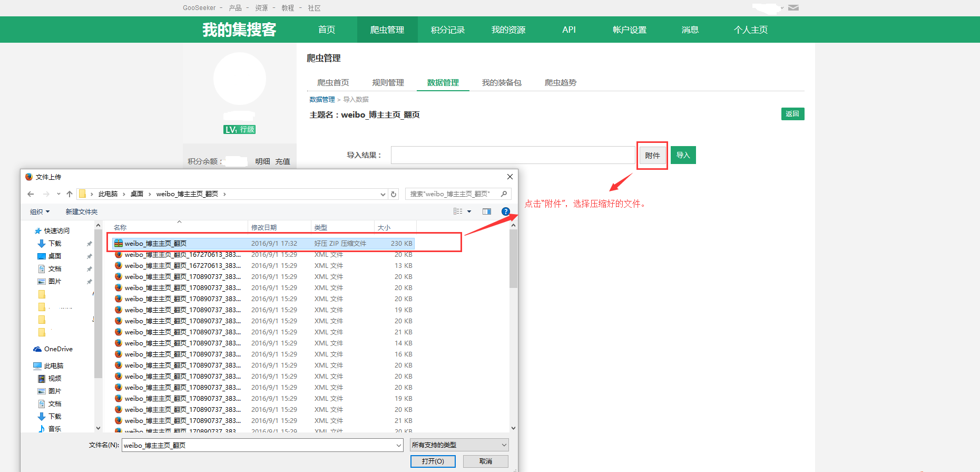980x472 pixels.
Task: Expand the user account dropdown at top right
Action: pos(782,8)
